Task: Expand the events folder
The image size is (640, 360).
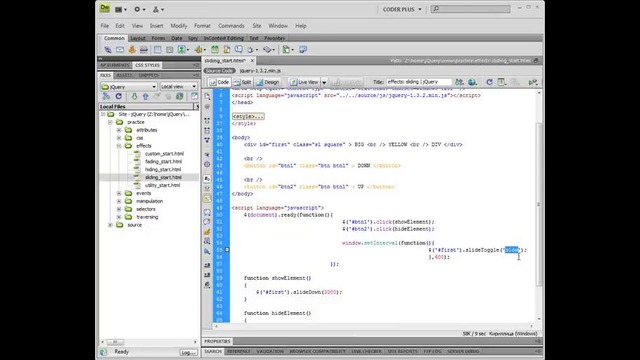Action: [119, 193]
